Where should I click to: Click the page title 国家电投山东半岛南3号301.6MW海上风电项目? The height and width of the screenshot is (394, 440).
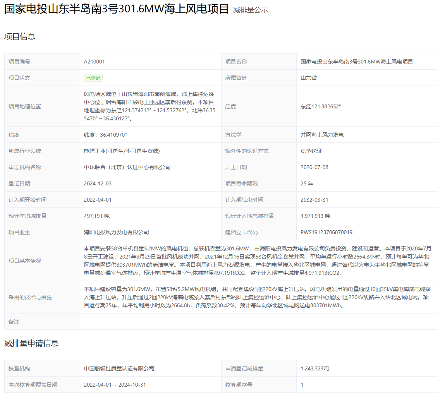point(116,9)
